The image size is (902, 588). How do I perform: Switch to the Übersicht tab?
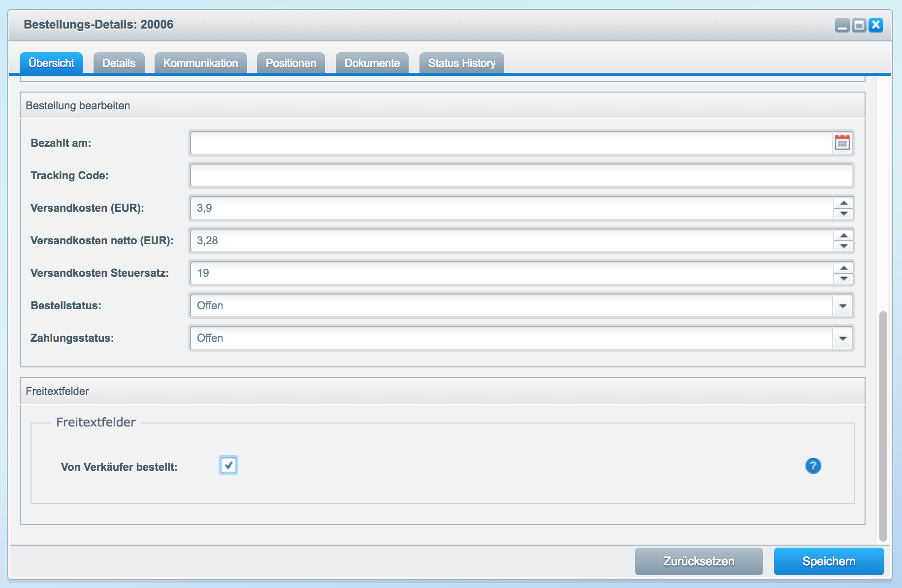51,63
